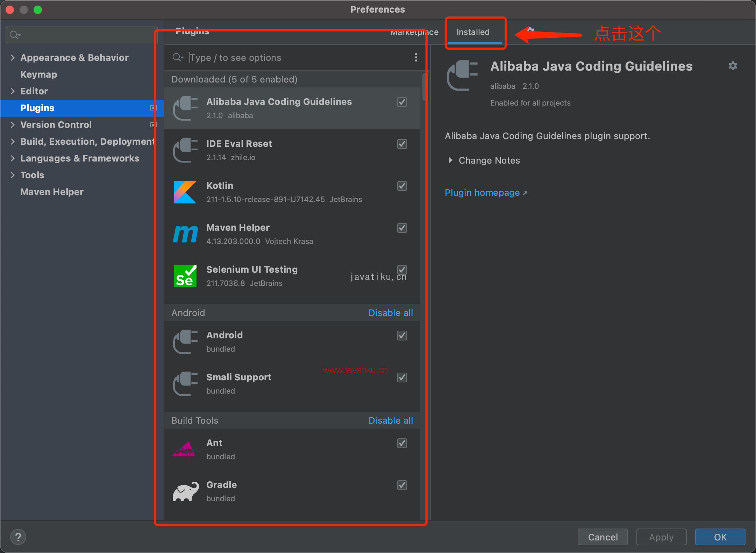Select Plugins in the sidebar

(82, 108)
